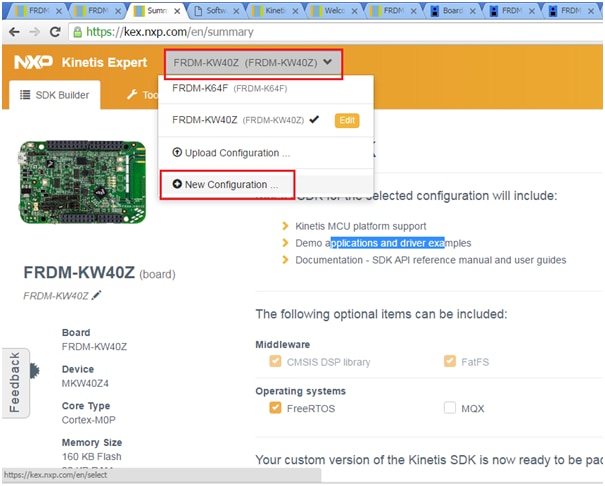Click the Tools wrench icon
The height and width of the screenshot is (486, 605).
tap(132, 94)
